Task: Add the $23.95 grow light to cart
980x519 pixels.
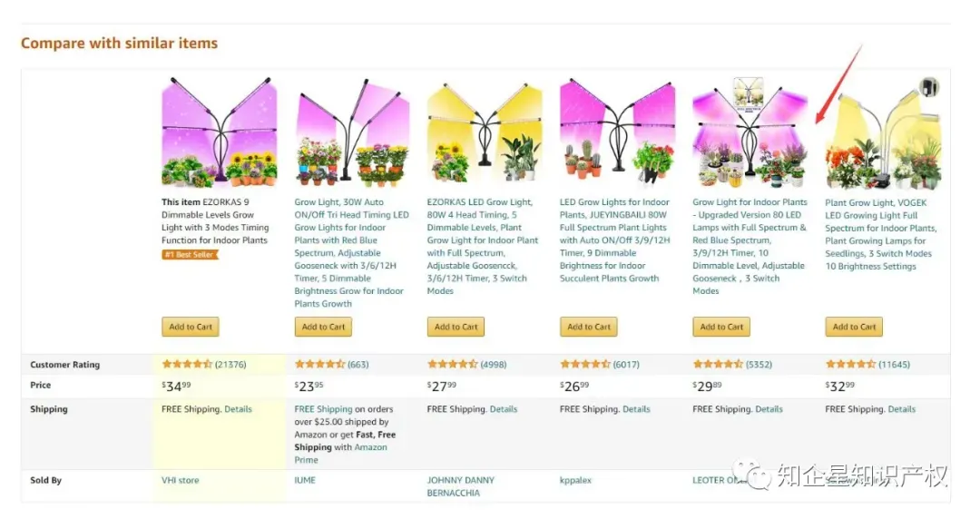Action: pyautogui.click(x=323, y=327)
